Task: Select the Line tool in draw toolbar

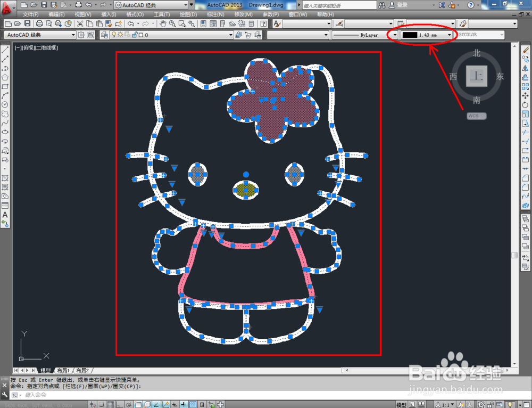Action: click(x=5, y=50)
